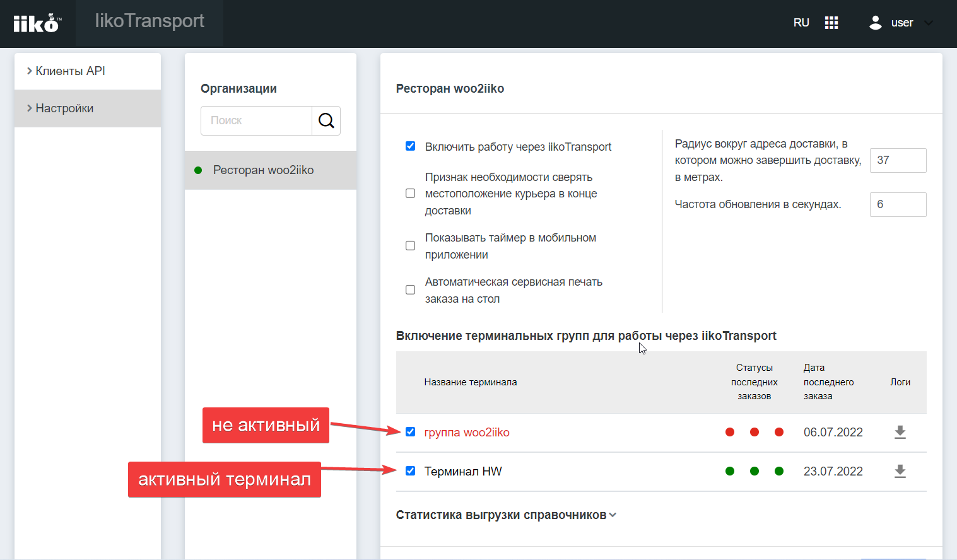Click the user avatar icon
The height and width of the screenshot is (560, 957).
pos(875,23)
